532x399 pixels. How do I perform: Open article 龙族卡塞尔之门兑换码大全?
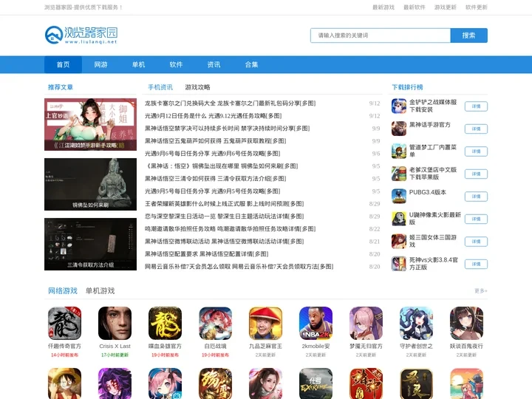pos(230,103)
